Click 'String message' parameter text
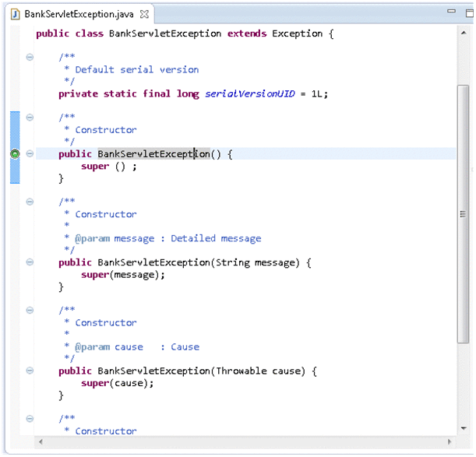The image size is (476, 457). 257,262
